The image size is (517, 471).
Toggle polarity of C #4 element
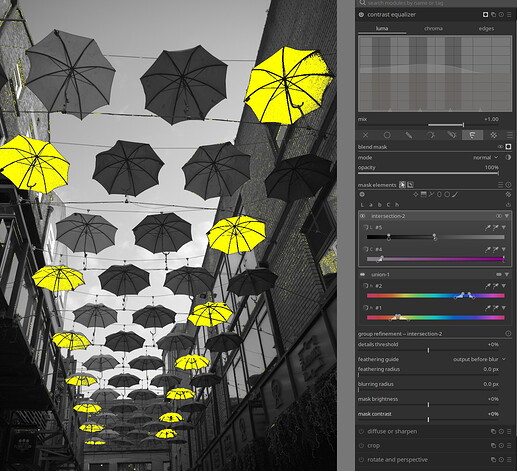(x=365, y=249)
